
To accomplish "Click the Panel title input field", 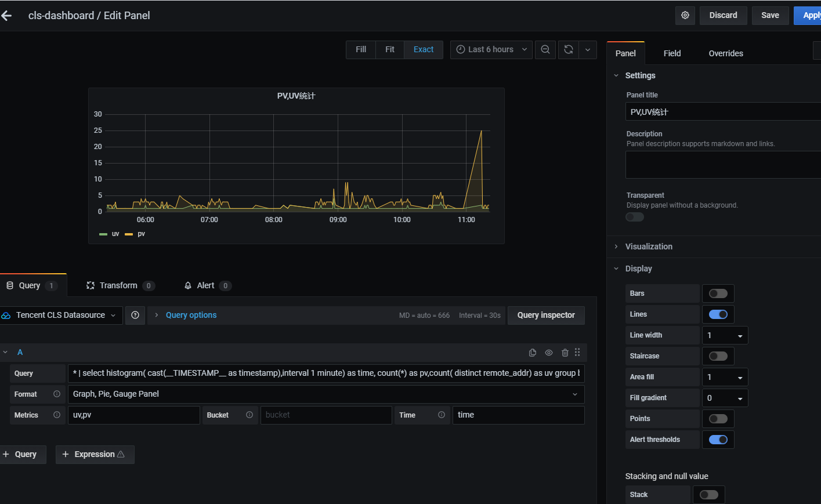I will pos(723,111).
